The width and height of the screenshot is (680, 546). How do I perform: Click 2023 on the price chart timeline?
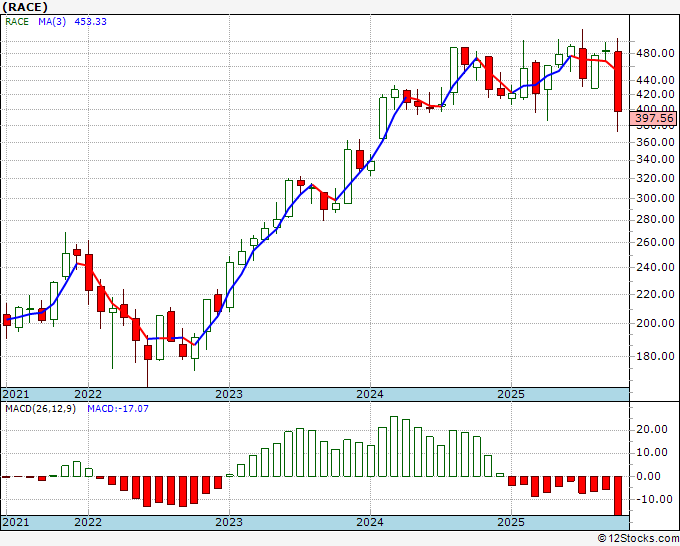[229, 394]
